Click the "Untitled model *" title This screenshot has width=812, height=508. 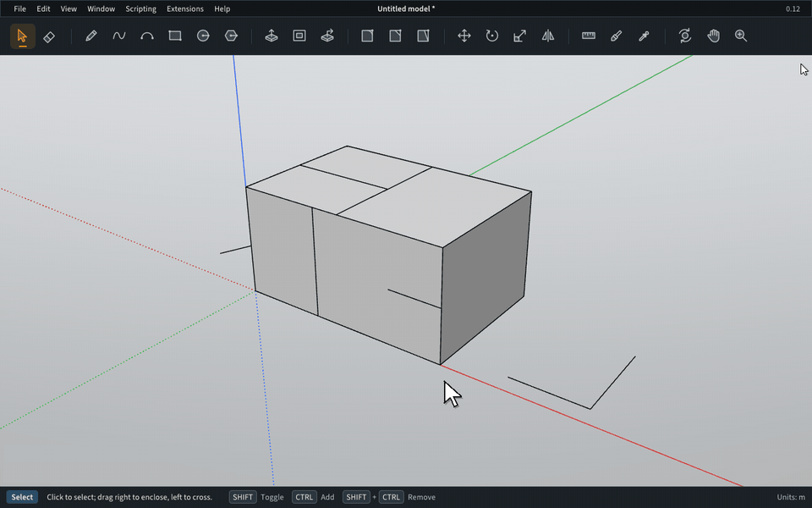pyautogui.click(x=406, y=8)
